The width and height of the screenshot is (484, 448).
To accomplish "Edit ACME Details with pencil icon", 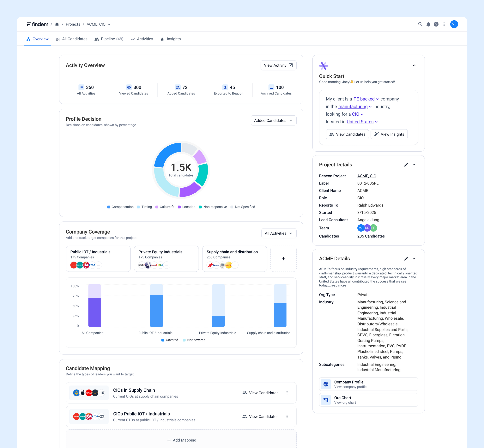I will 406,259.
